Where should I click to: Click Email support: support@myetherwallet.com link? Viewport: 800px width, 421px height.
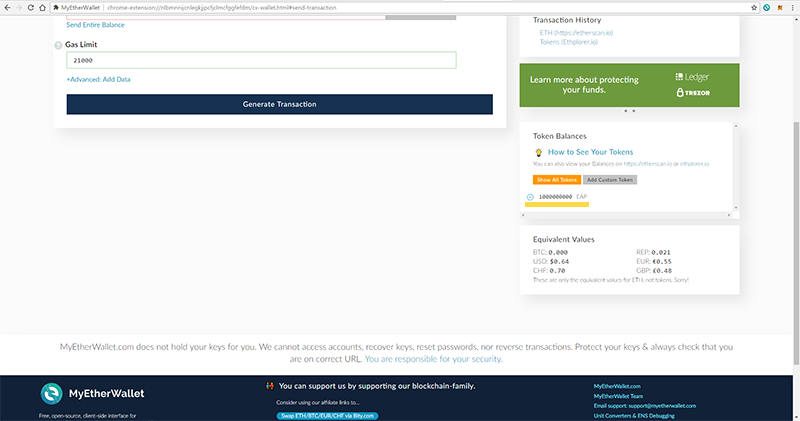click(x=645, y=406)
